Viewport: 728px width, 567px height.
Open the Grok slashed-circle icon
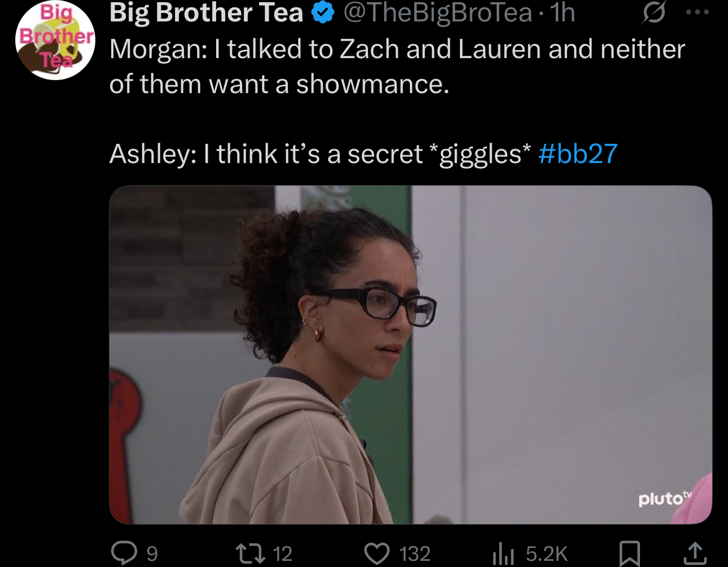pos(654,14)
